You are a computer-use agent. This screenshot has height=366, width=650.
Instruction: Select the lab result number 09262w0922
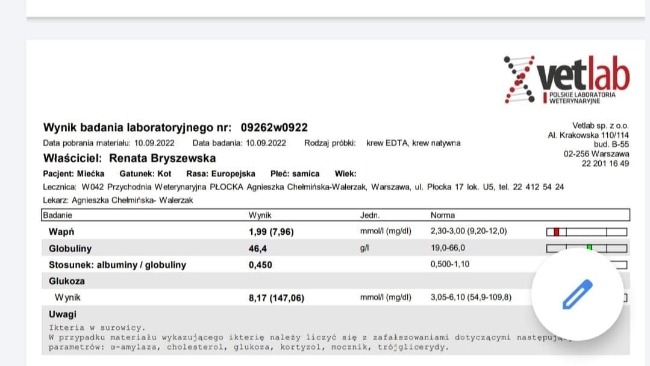274,128
